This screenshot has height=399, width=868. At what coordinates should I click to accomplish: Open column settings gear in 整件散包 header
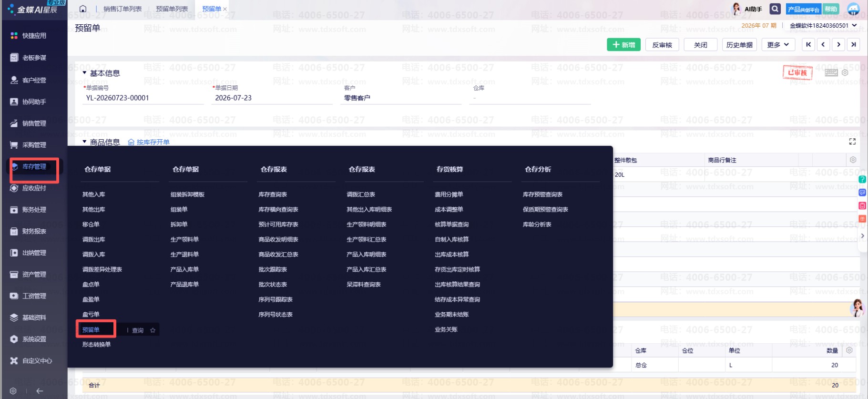click(853, 160)
